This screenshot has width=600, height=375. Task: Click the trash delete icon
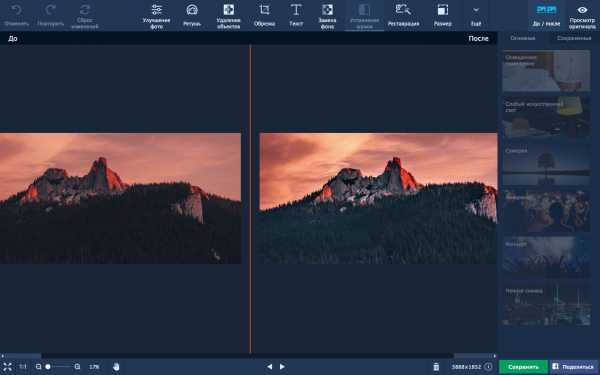[x=436, y=367]
